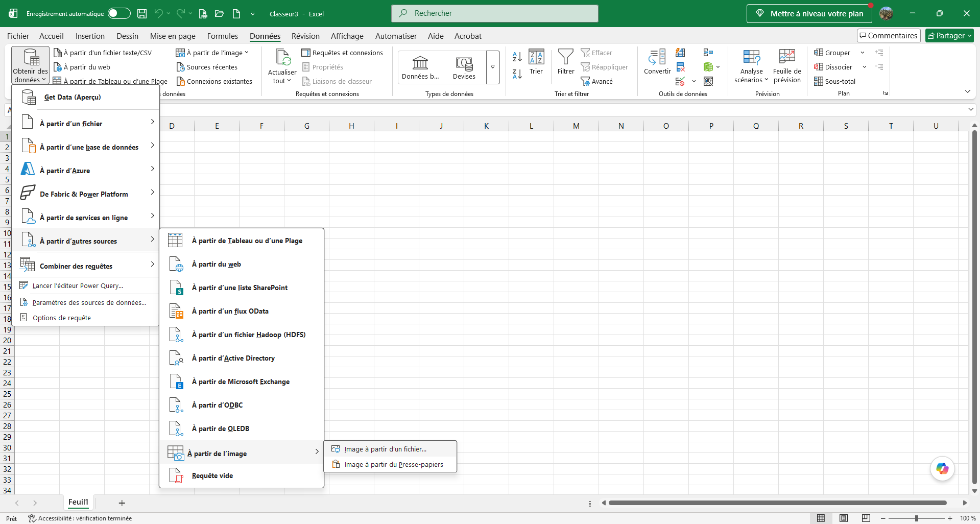Expand À partir d'Azure submenu
Viewport: 980px width, 524px height.
pos(85,170)
